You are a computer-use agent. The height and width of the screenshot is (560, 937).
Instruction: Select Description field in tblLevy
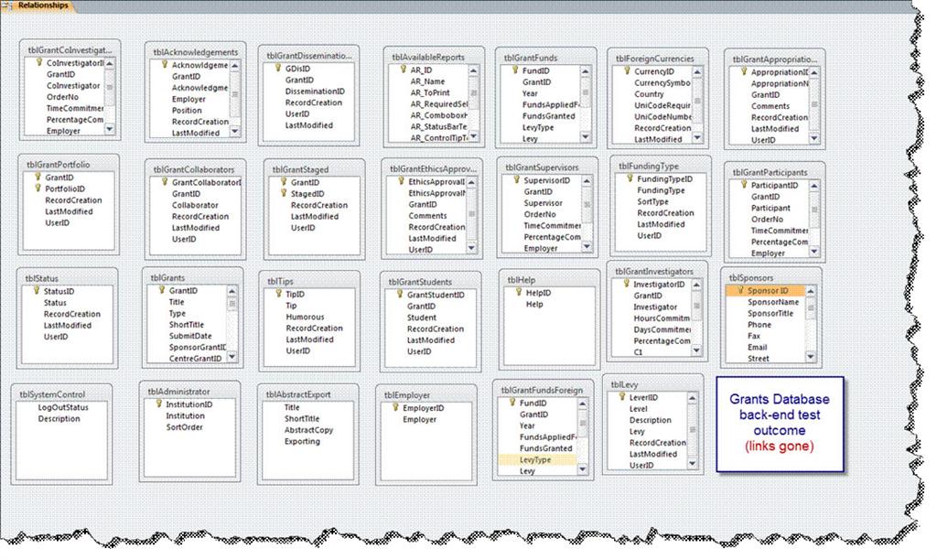click(651, 420)
